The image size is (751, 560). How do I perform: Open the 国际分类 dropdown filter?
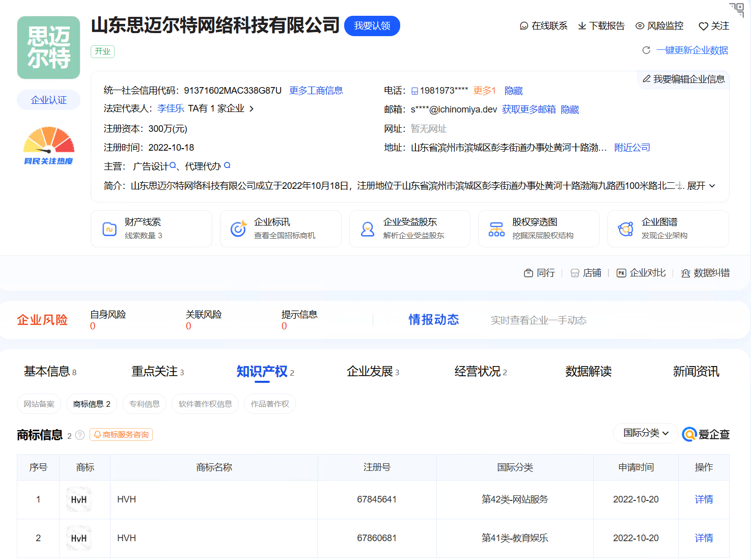646,433
